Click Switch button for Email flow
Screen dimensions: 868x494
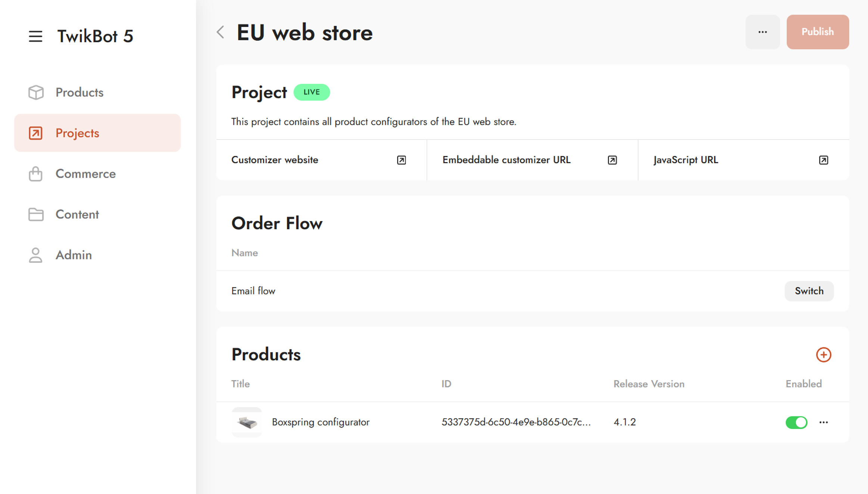point(809,291)
